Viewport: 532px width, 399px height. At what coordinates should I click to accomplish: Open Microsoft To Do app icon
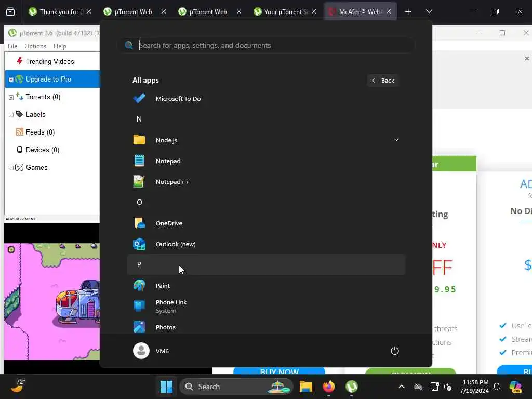pyautogui.click(x=139, y=98)
